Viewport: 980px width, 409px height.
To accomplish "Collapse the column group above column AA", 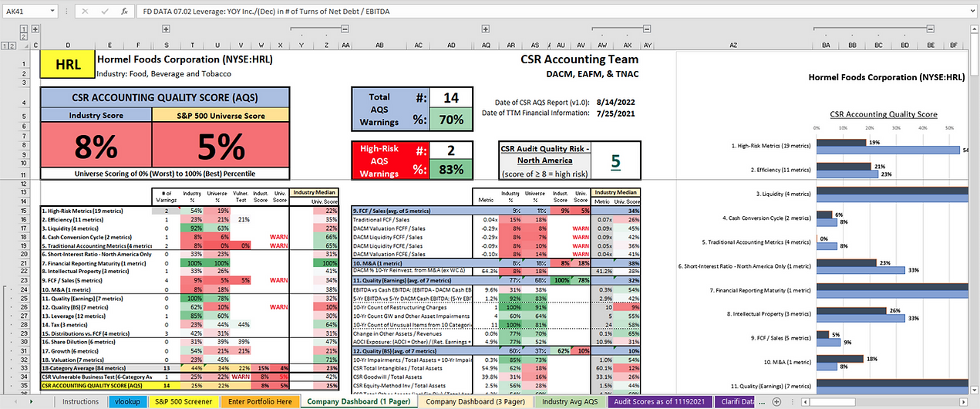I will (343, 28).
